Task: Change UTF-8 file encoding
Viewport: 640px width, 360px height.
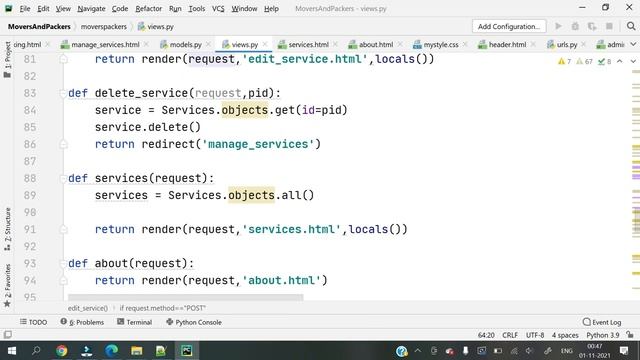Action: click(535, 335)
